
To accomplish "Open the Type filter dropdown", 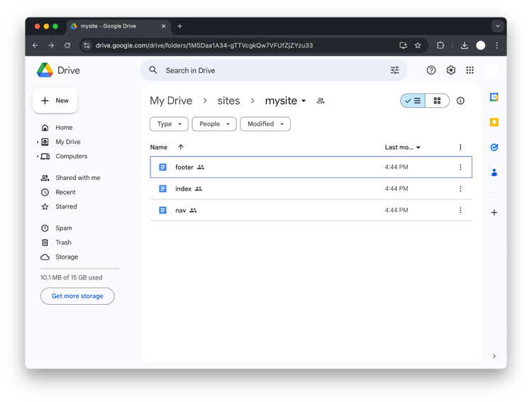I will click(169, 124).
